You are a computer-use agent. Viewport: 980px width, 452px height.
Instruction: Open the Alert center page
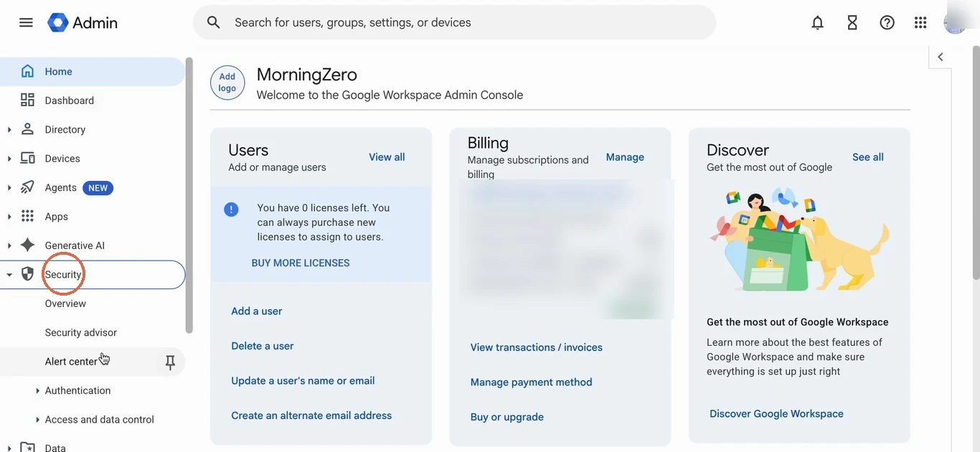click(71, 362)
